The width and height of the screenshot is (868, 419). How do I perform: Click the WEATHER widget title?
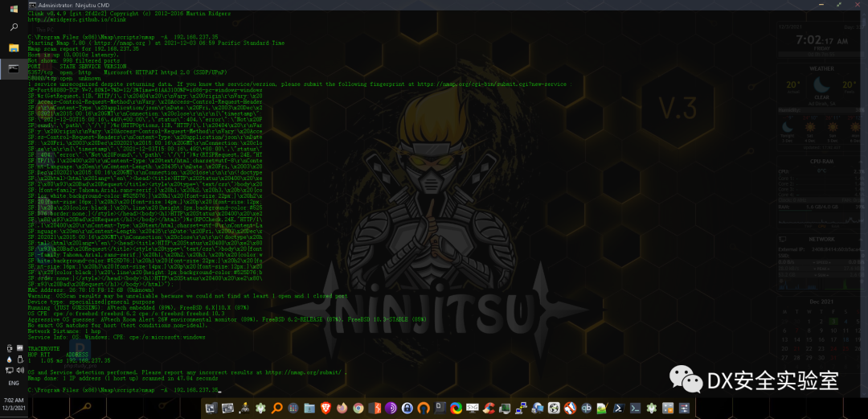tap(822, 68)
